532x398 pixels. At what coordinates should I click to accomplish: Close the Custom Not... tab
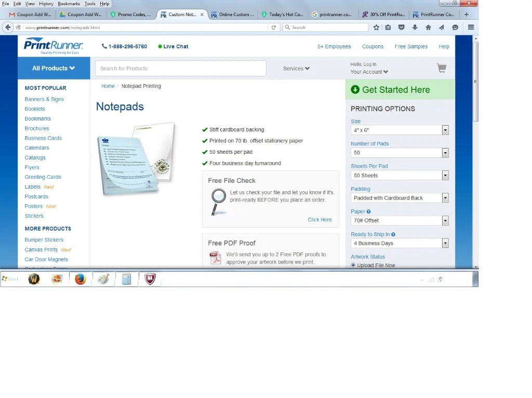tap(202, 15)
